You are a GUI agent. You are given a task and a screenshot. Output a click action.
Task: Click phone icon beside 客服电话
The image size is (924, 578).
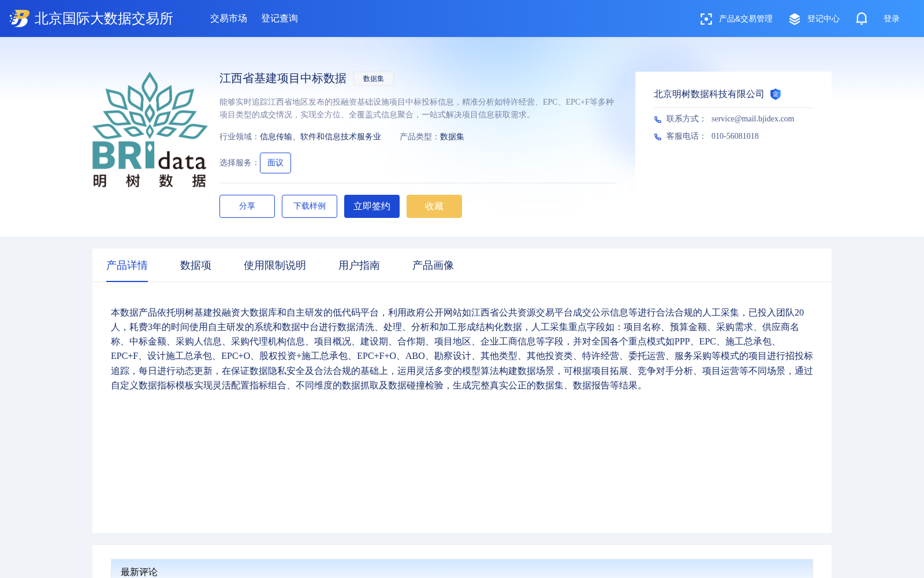click(657, 137)
